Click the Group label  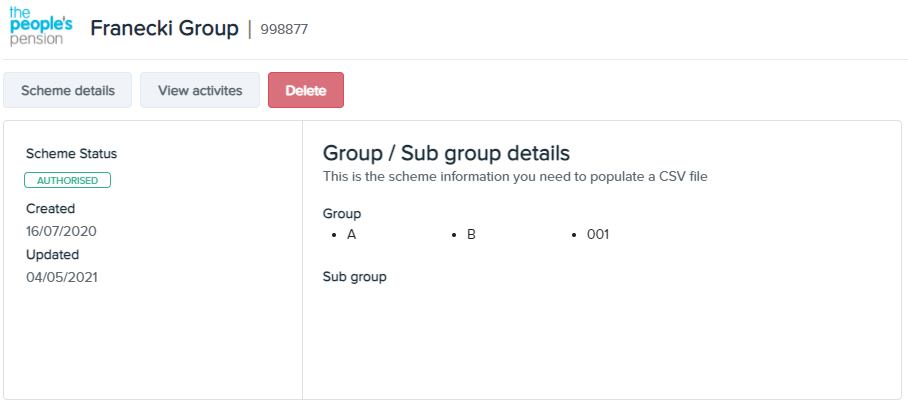pos(342,214)
